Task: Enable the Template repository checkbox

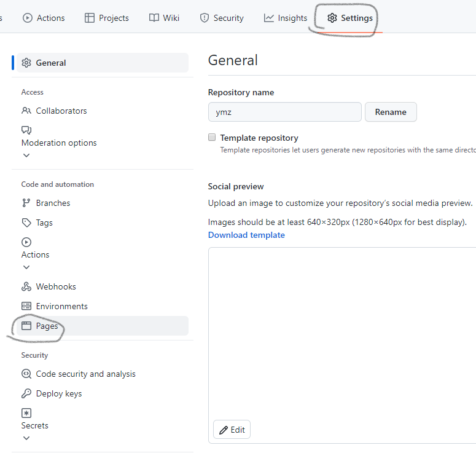Action: (x=212, y=137)
